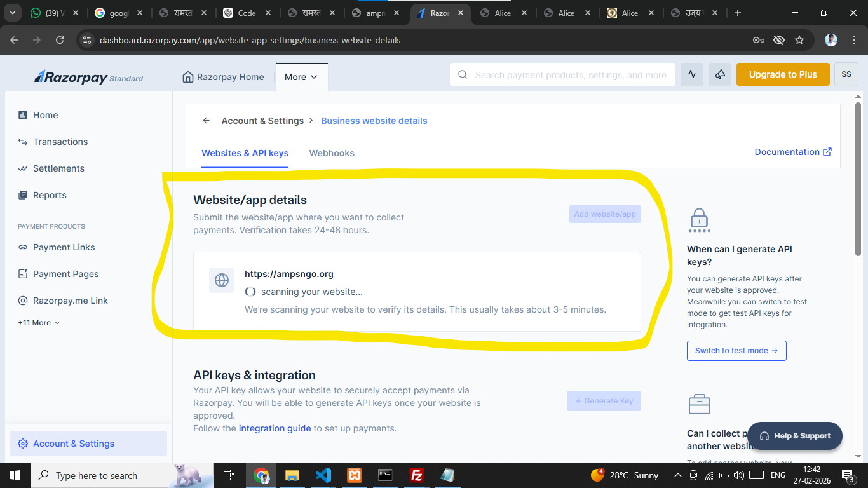This screenshot has width=868, height=488.
Task: Click the page vertical scrollbar
Action: coord(858,178)
